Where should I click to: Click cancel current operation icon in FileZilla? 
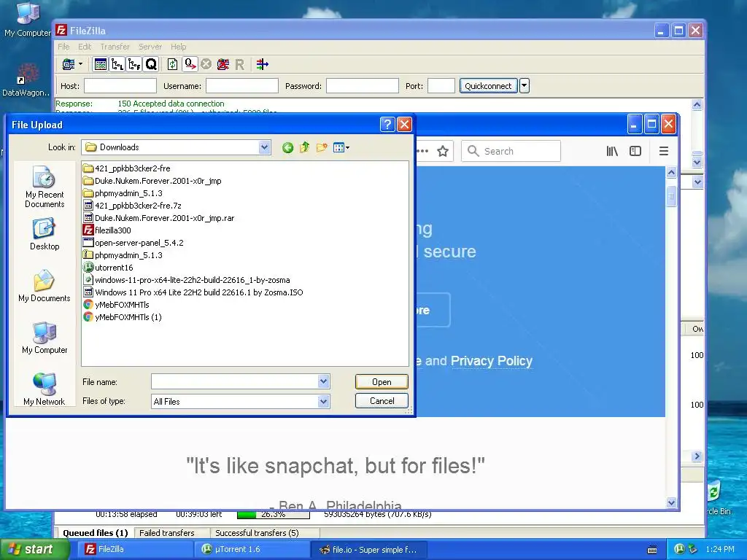pos(206,64)
